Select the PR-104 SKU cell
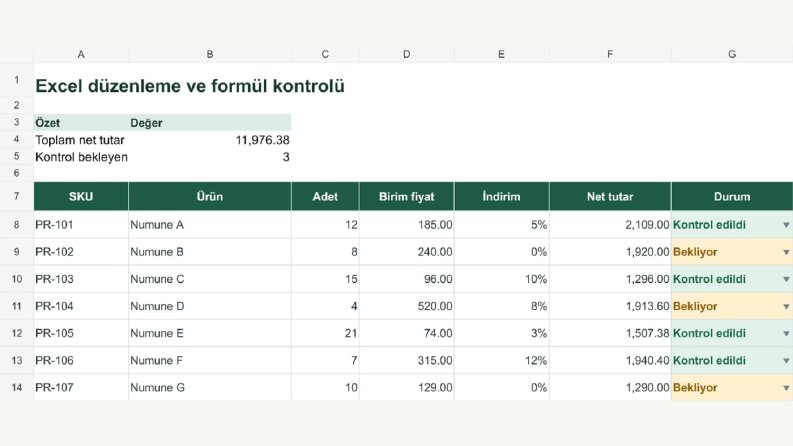This screenshot has width=793, height=446. click(81, 306)
